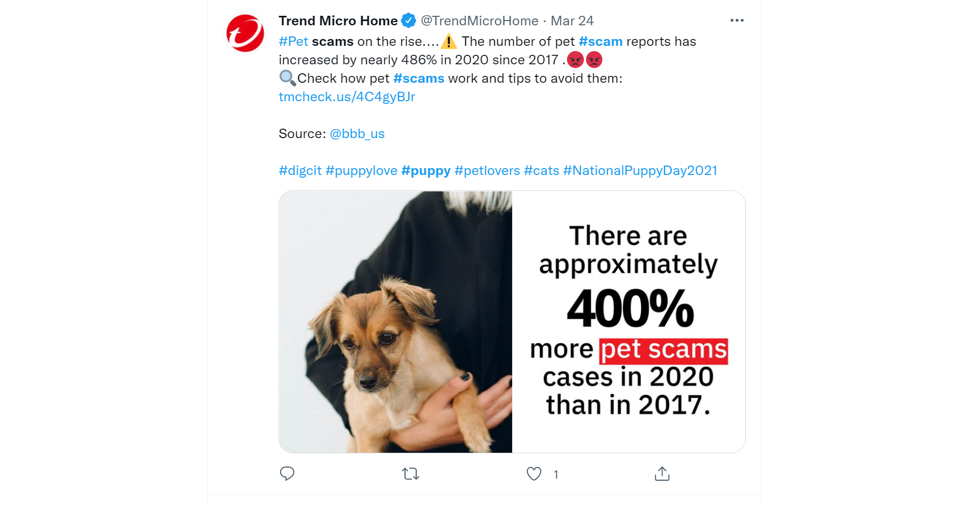This screenshot has width=980, height=506.
Task: Open the #Pet hashtag
Action: pos(293,42)
